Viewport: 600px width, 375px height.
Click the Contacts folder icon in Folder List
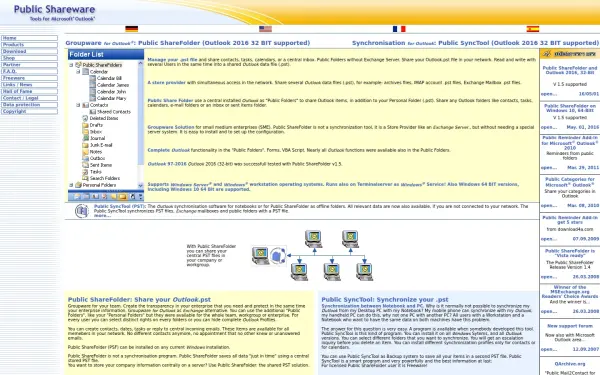coord(85,105)
